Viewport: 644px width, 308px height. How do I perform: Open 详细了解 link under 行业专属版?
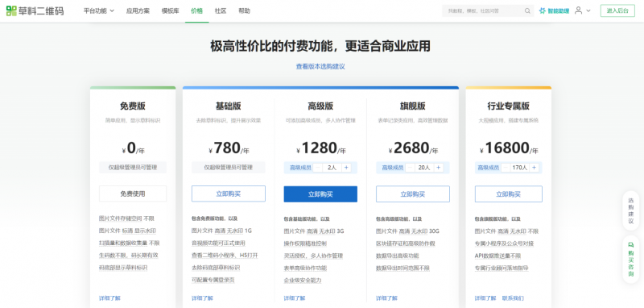click(485, 298)
